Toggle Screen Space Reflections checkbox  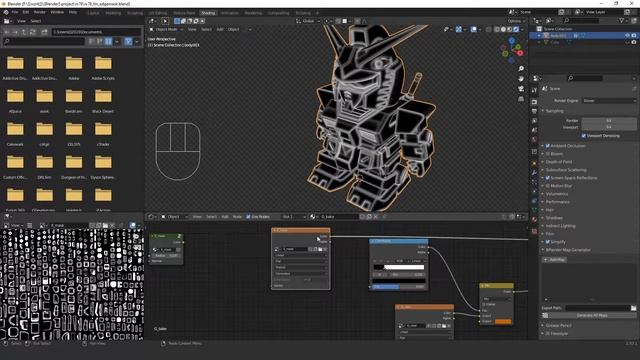click(548, 178)
